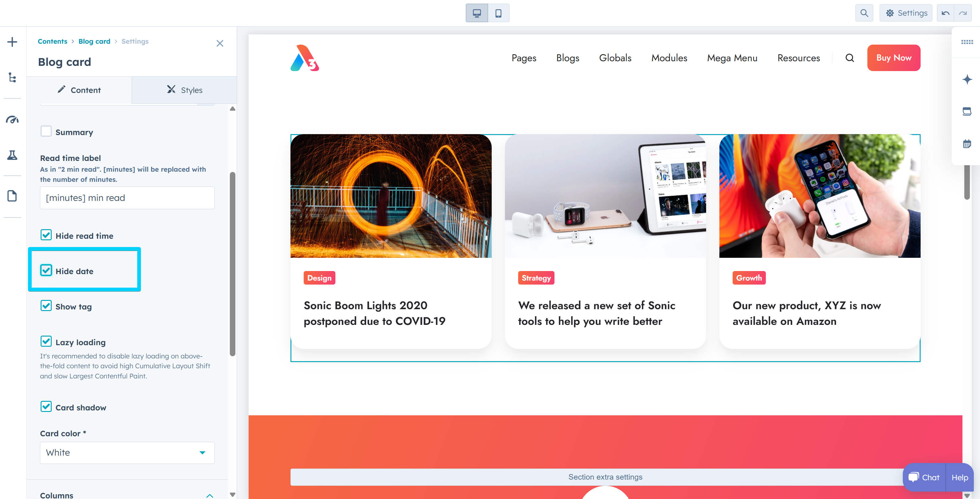Click the site search icon in header
This screenshot has width=980, height=499.
(850, 58)
